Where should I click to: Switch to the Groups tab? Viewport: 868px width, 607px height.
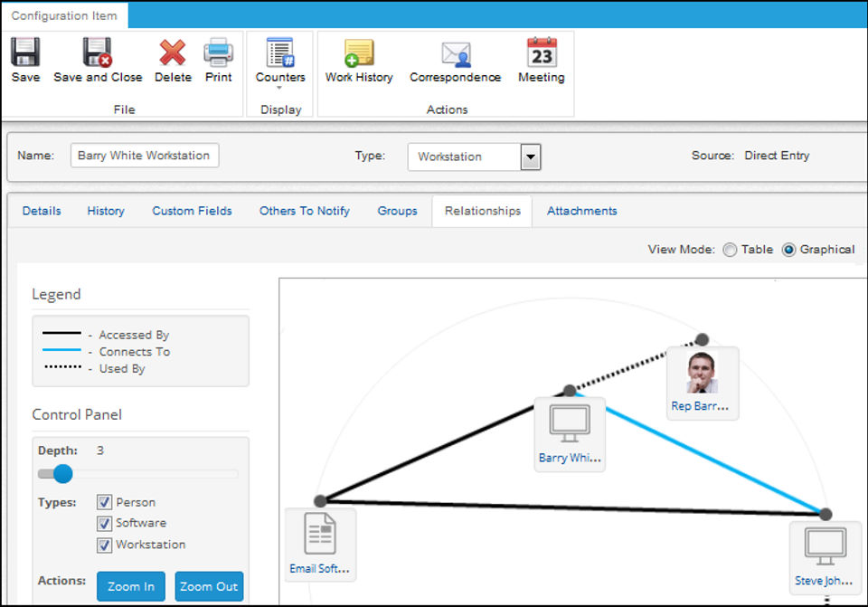[x=397, y=211]
